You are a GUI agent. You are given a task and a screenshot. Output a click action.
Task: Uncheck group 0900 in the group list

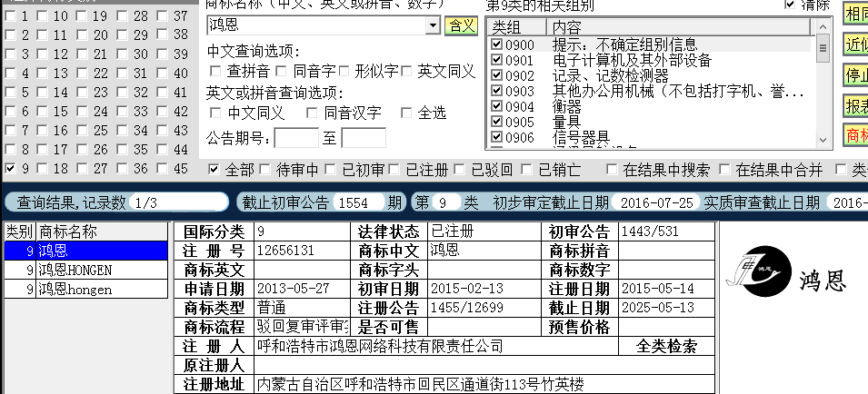[x=497, y=44]
